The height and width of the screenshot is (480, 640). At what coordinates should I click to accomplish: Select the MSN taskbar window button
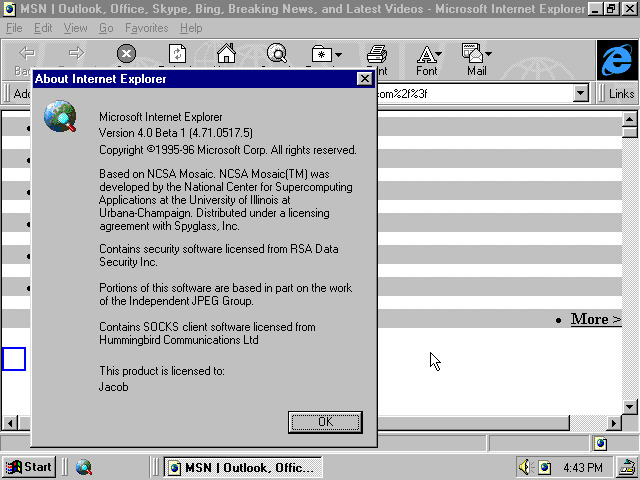(243, 467)
